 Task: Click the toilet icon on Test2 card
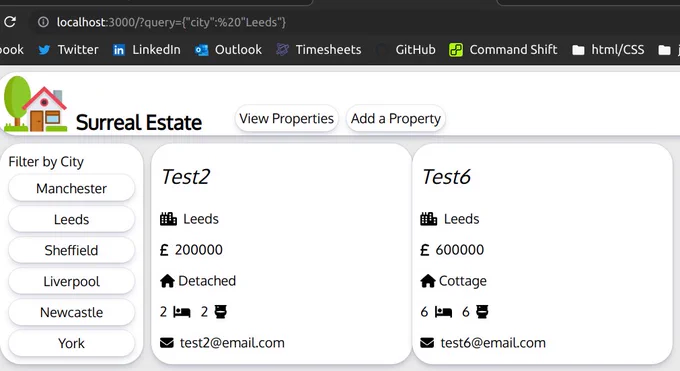click(221, 312)
